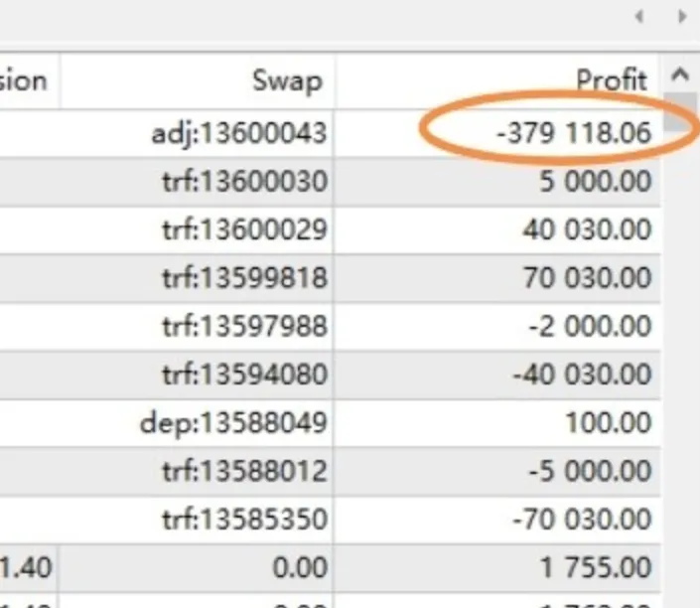Select the trf:13600030 cell
Screen dimensions: 700x608
pos(244,182)
